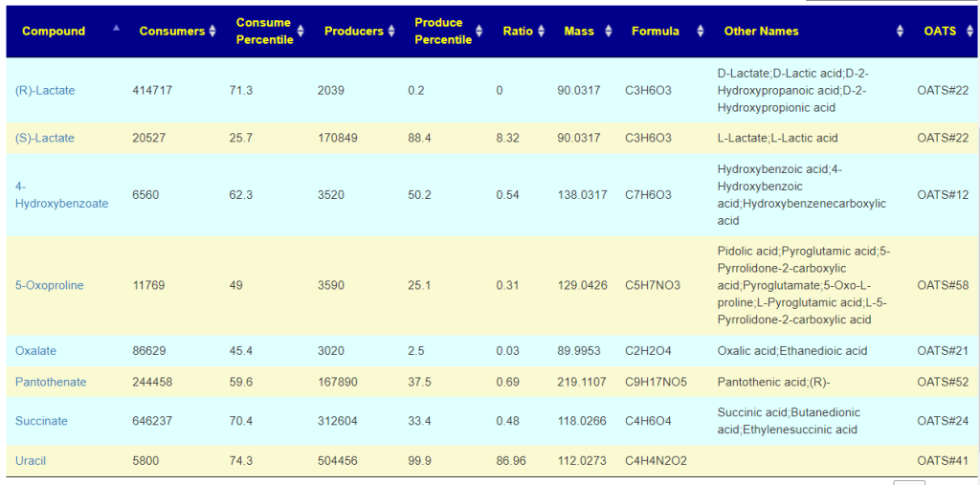Click the Other Names column header text

tap(761, 32)
